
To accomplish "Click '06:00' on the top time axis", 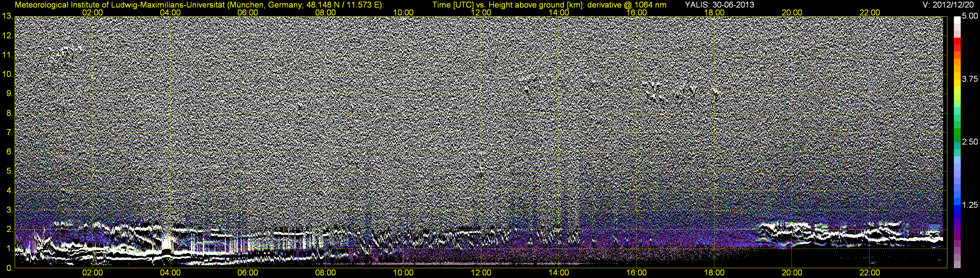I will (x=248, y=12).
